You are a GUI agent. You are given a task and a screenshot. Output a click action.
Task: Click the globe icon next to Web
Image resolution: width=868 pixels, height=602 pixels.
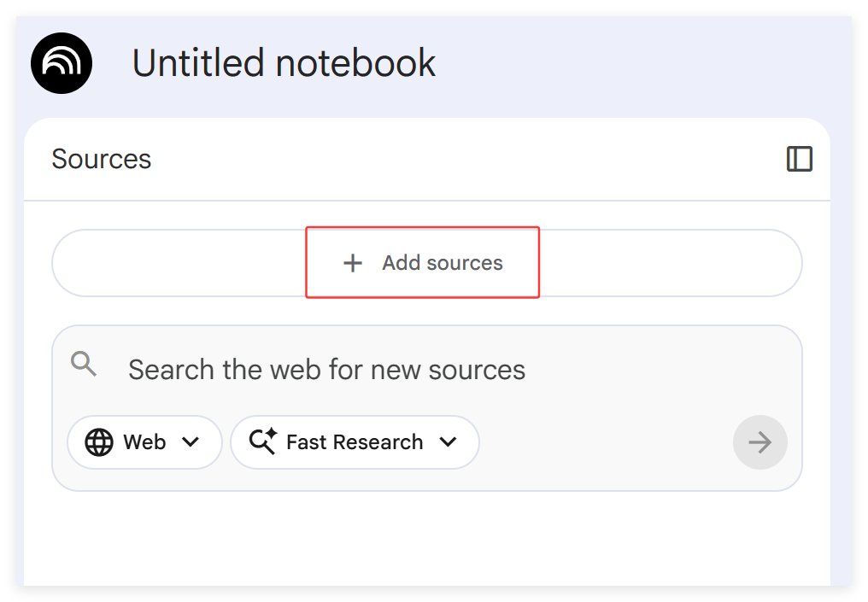[x=99, y=441]
